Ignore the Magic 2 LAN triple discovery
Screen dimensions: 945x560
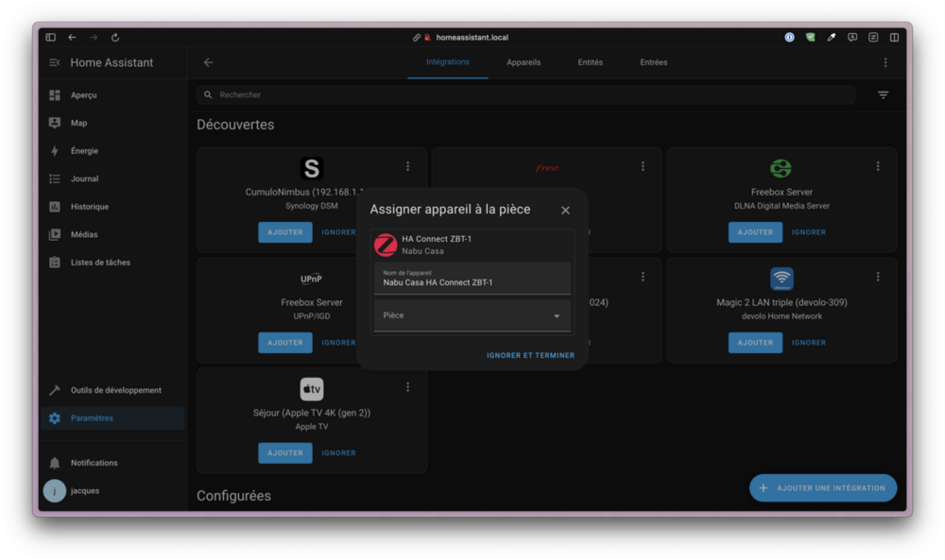click(x=809, y=343)
